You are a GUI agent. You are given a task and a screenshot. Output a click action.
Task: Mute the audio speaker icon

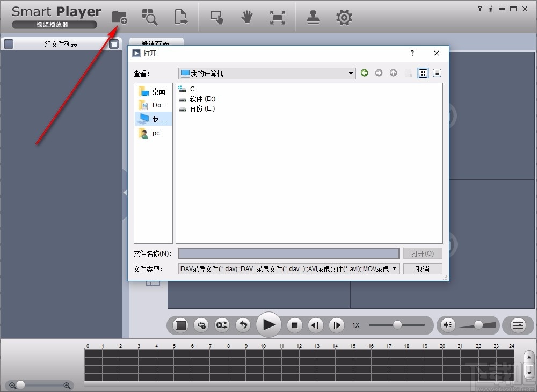coord(448,324)
